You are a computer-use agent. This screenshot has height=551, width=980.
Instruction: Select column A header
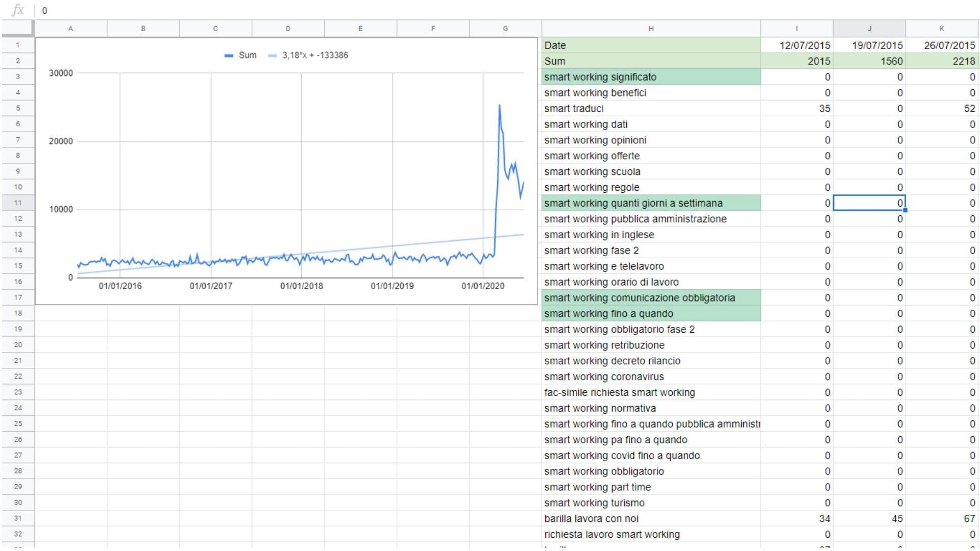click(70, 29)
